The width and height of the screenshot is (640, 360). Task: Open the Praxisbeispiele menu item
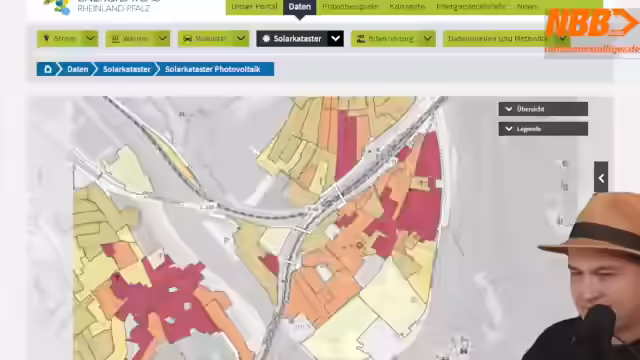coord(350,7)
